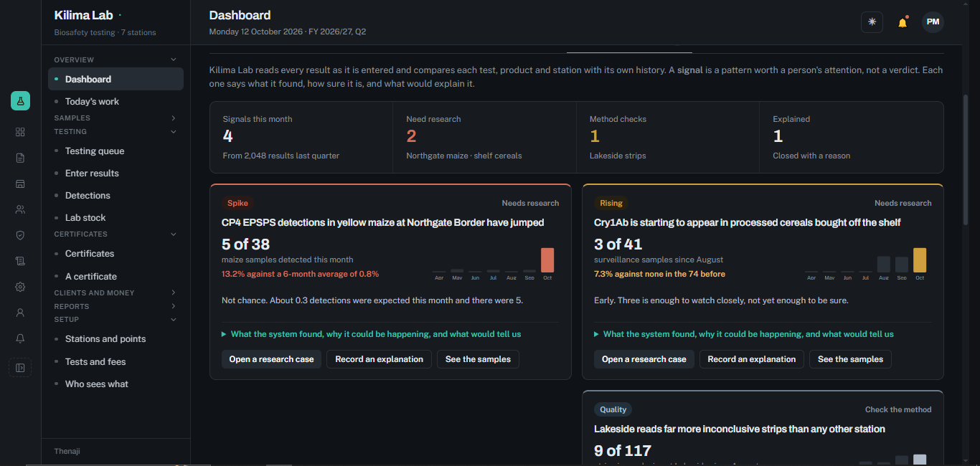See the samples for Cry1Ab signal
Viewport: 980px width, 466px height.
click(x=850, y=359)
